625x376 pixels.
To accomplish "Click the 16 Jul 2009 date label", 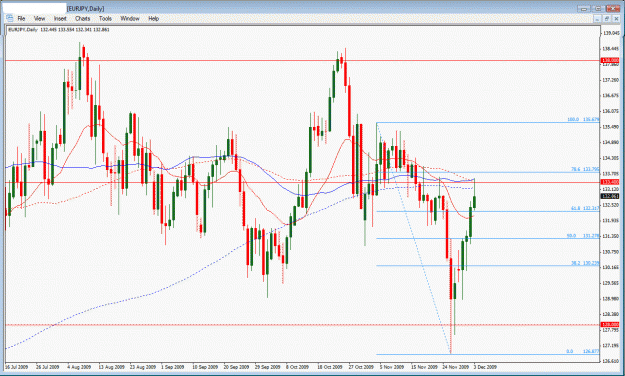I will click(16, 367).
